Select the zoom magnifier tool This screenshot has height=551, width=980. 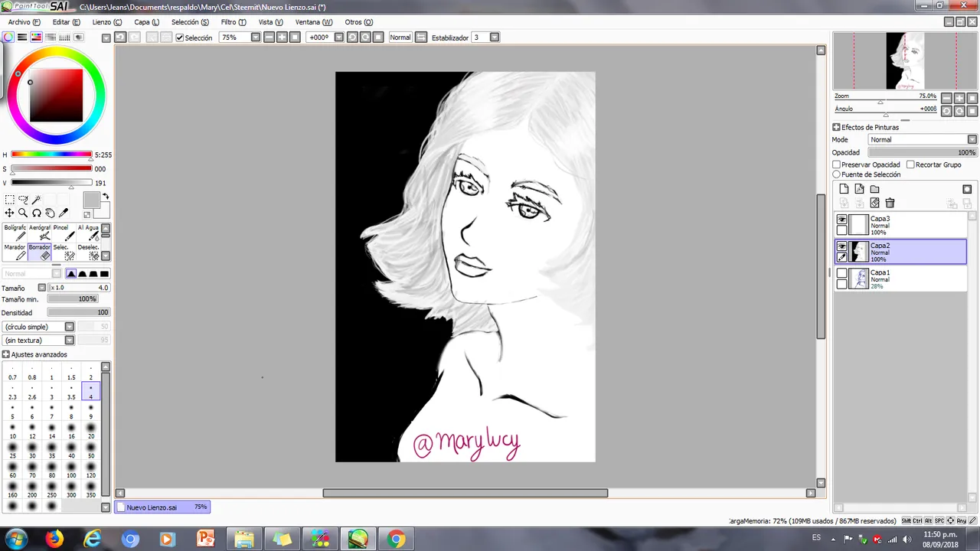point(23,214)
